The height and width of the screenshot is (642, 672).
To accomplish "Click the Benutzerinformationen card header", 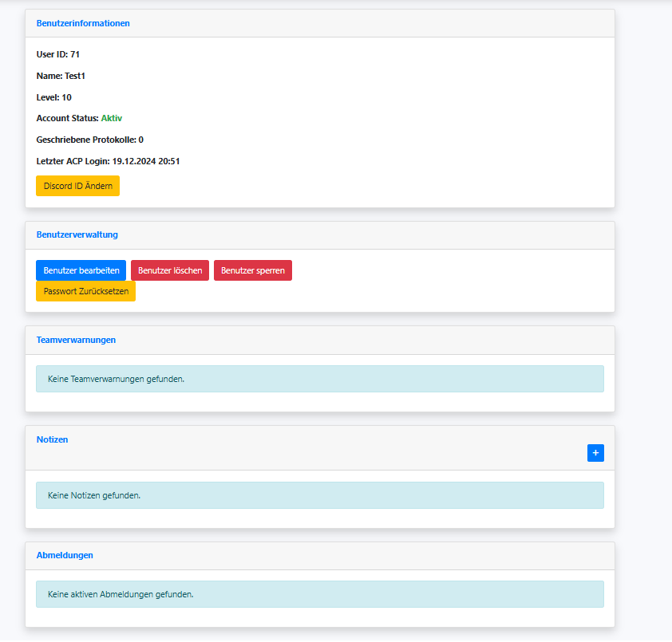I will tap(83, 23).
